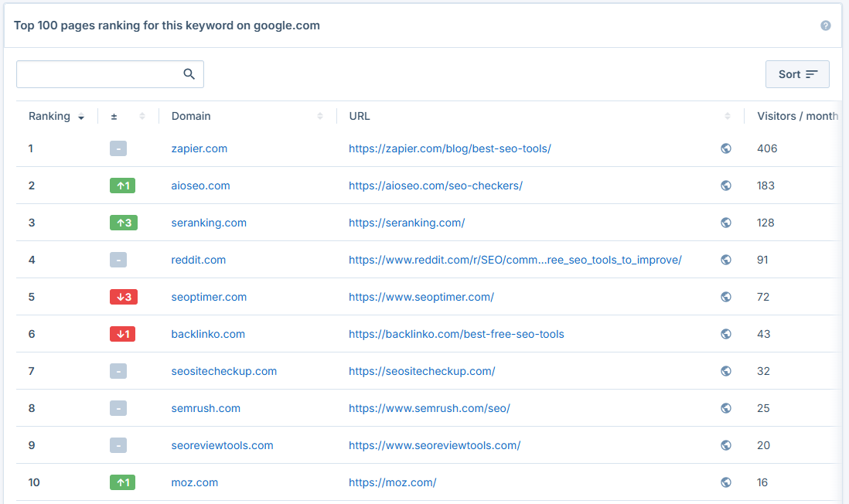This screenshot has height=504, width=849.
Task: Click the up 3 badge for seranking.com
Action: pos(124,223)
